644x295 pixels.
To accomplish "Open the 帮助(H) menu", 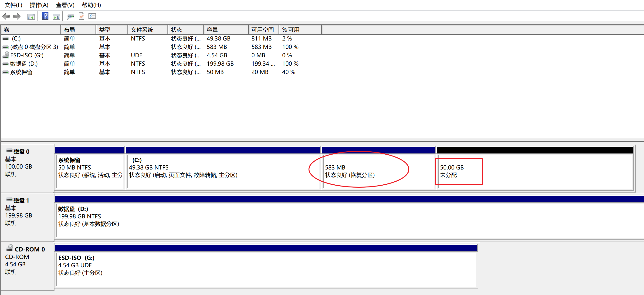I will pyautogui.click(x=91, y=5).
